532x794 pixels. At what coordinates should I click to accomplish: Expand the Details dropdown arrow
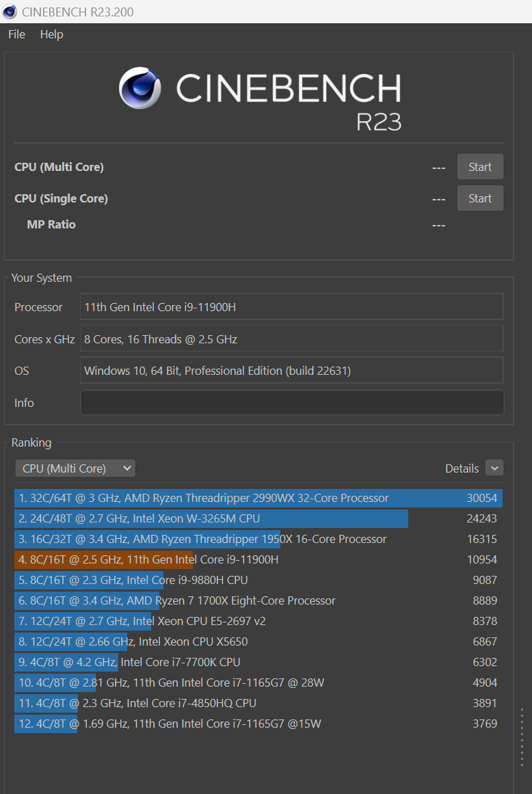point(494,468)
